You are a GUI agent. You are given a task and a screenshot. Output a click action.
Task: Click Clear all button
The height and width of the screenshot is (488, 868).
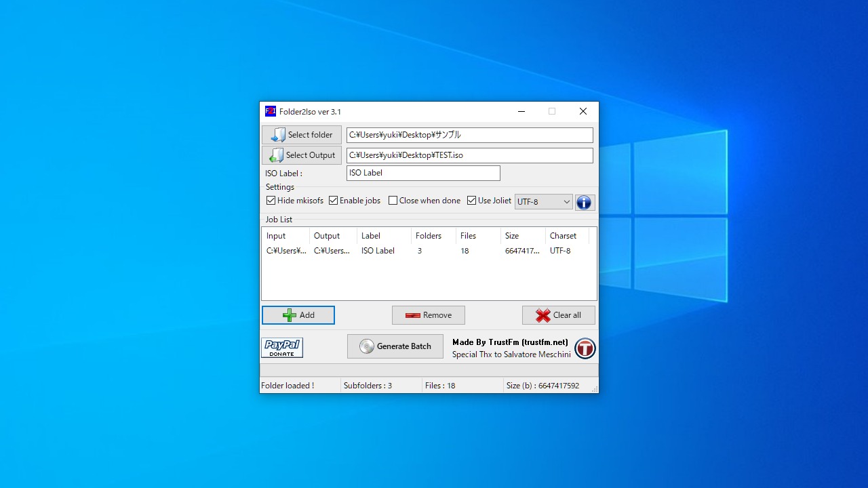click(x=559, y=315)
